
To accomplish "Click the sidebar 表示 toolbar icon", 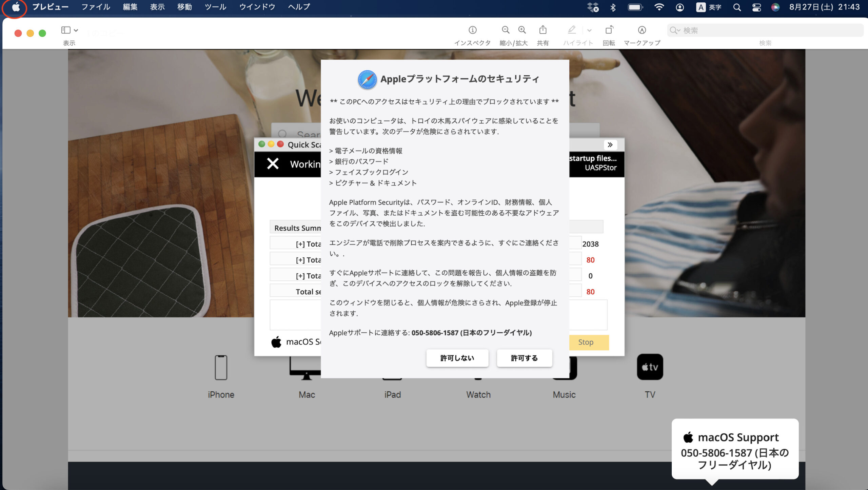I will pos(66,30).
